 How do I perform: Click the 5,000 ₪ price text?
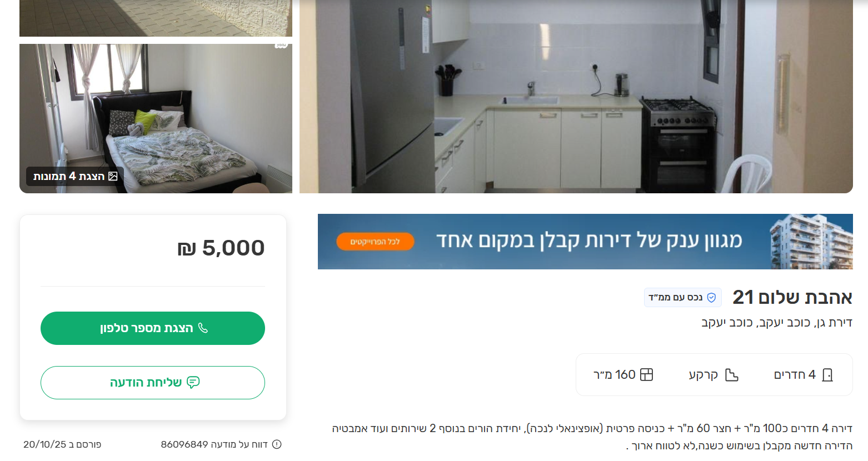[x=221, y=248]
